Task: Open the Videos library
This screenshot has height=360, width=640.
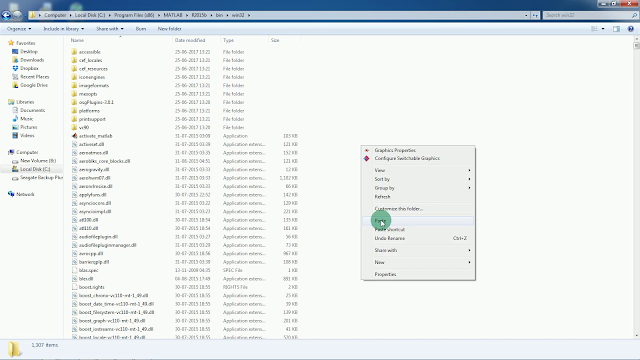Action: coord(27,135)
